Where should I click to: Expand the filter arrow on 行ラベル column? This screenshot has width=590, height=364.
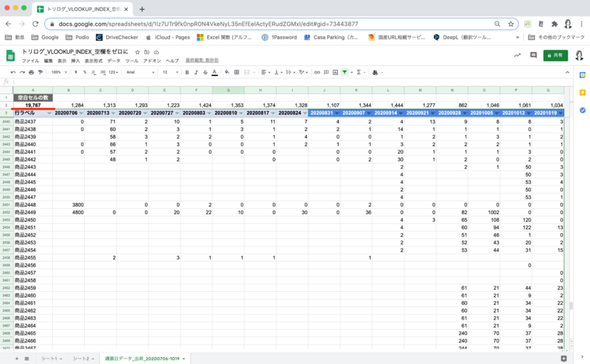pos(47,113)
